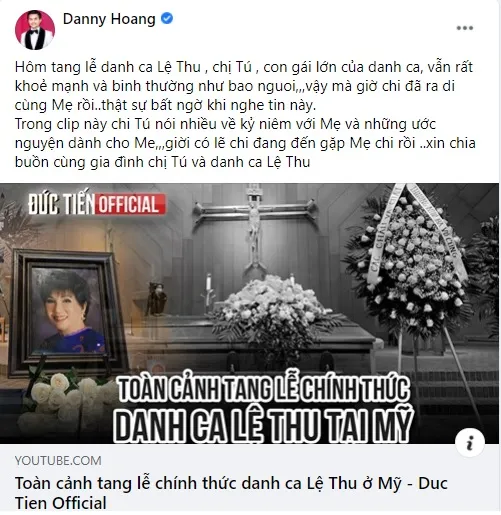Click the white flower wreath in thumbnail
The height and width of the screenshot is (515, 501).
(412, 263)
